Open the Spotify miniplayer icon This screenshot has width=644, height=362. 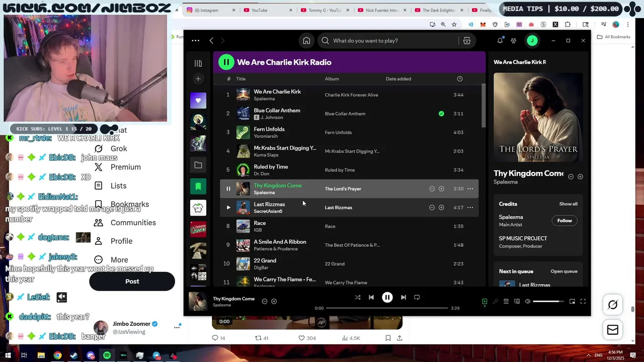click(572, 302)
